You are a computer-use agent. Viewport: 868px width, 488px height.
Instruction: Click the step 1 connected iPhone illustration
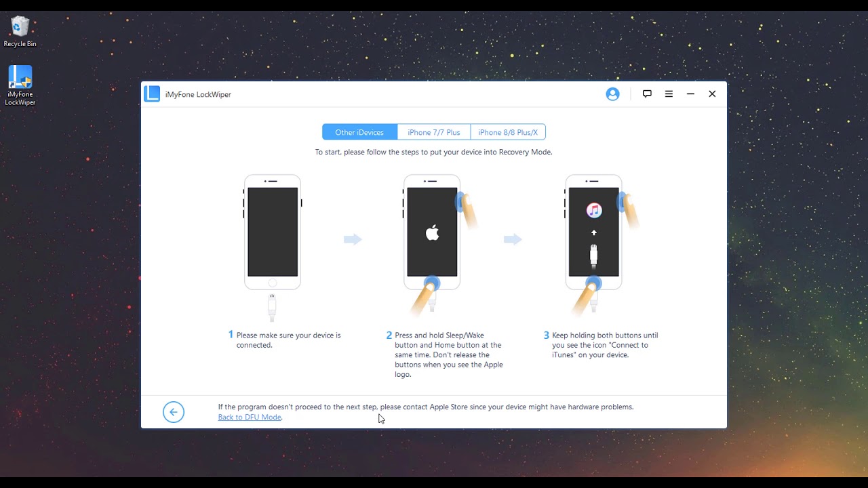(x=273, y=247)
